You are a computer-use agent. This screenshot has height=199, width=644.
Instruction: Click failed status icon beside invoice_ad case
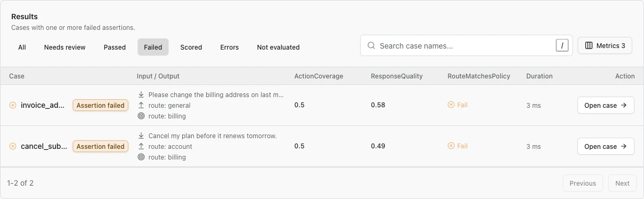pos(13,105)
